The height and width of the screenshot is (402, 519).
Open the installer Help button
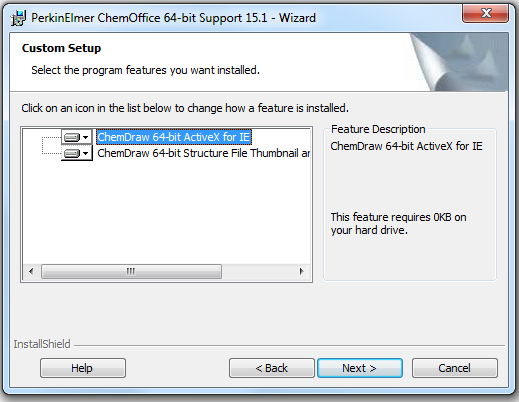[83, 368]
